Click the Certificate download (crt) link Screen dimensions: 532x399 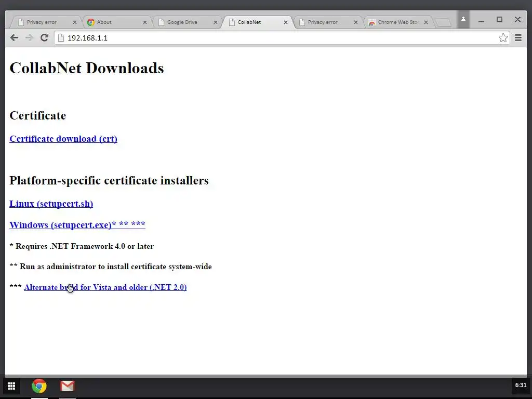point(63,139)
